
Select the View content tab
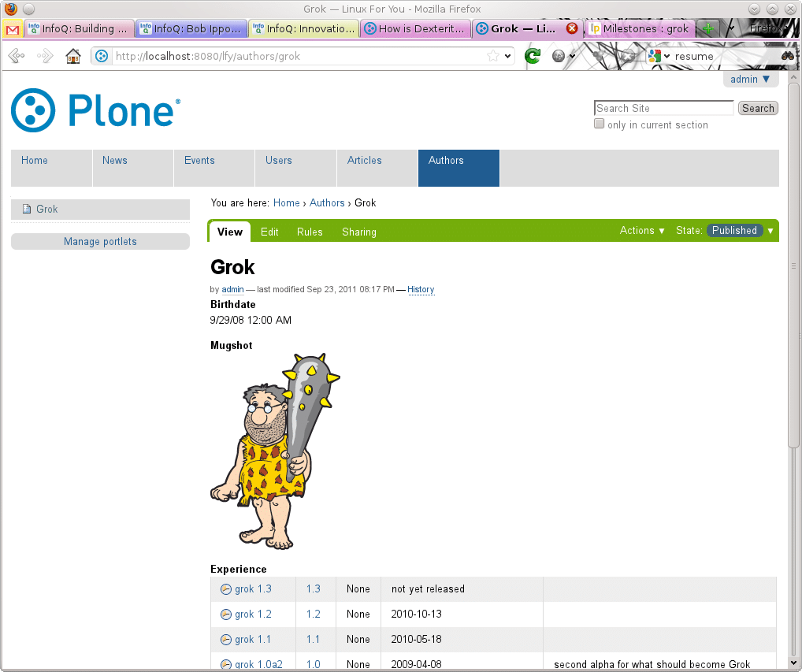click(x=230, y=232)
